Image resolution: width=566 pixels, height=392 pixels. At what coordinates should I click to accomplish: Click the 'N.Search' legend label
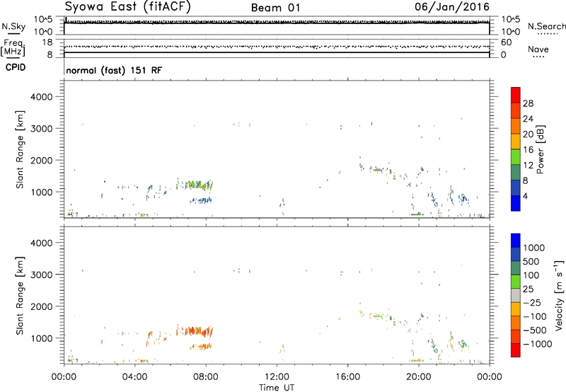pos(546,26)
